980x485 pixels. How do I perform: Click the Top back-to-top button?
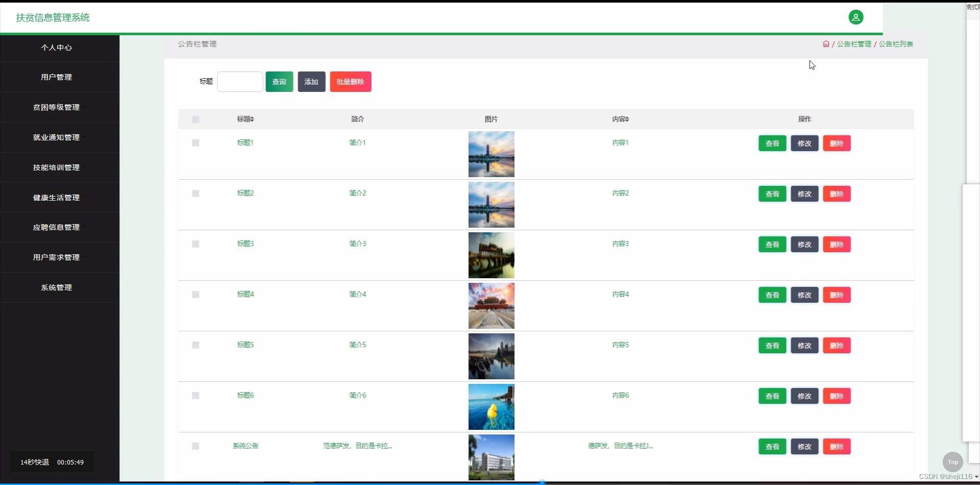click(x=952, y=462)
